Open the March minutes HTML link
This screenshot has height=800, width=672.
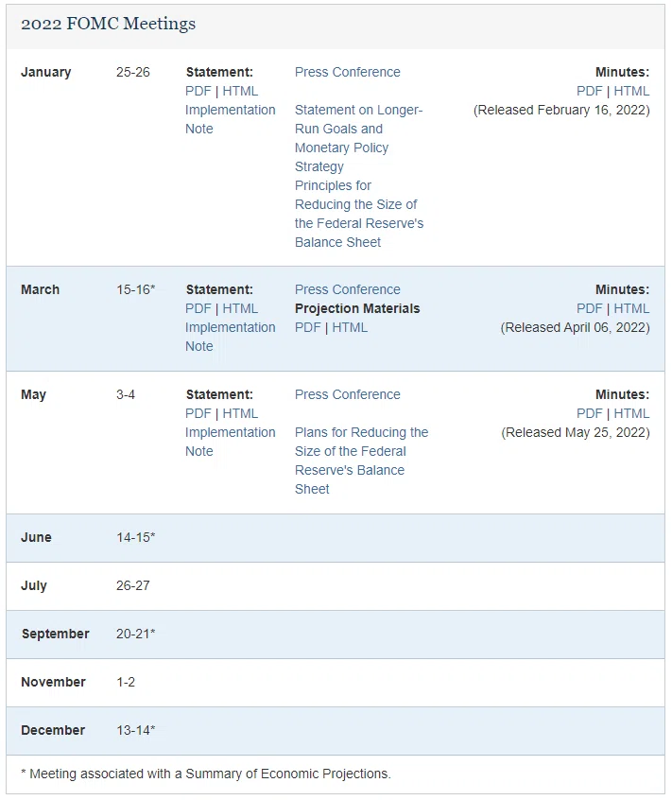point(631,308)
